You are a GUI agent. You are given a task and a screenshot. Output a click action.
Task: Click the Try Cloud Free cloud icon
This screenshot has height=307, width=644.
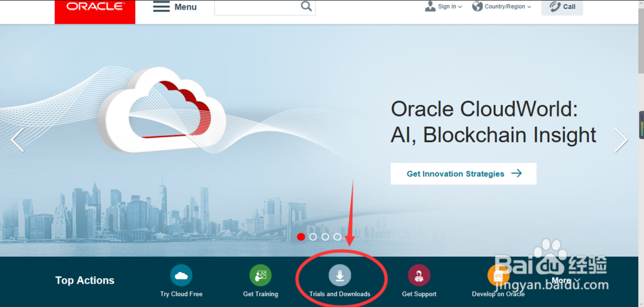pos(181,275)
